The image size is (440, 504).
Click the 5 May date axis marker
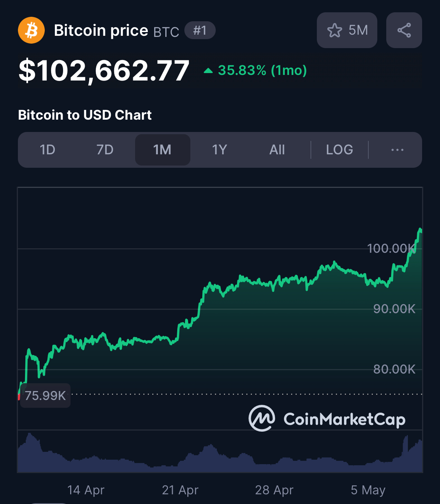[368, 490]
